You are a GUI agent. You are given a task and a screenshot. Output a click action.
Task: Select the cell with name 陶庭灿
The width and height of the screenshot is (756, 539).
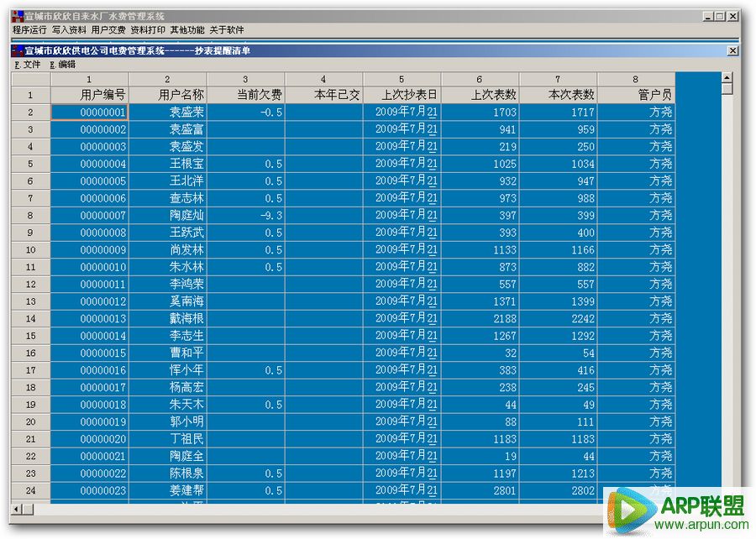[x=168, y=216]
